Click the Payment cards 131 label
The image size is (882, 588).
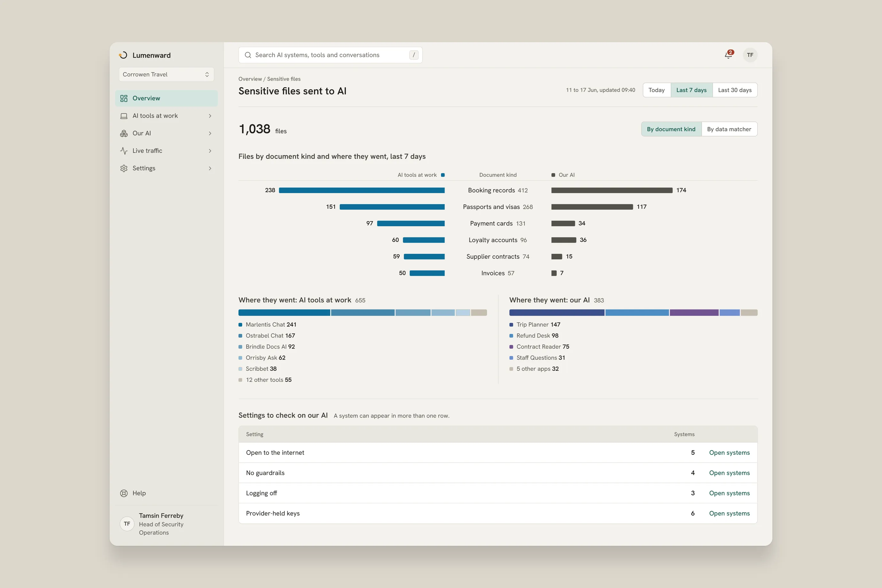point(498,223)
